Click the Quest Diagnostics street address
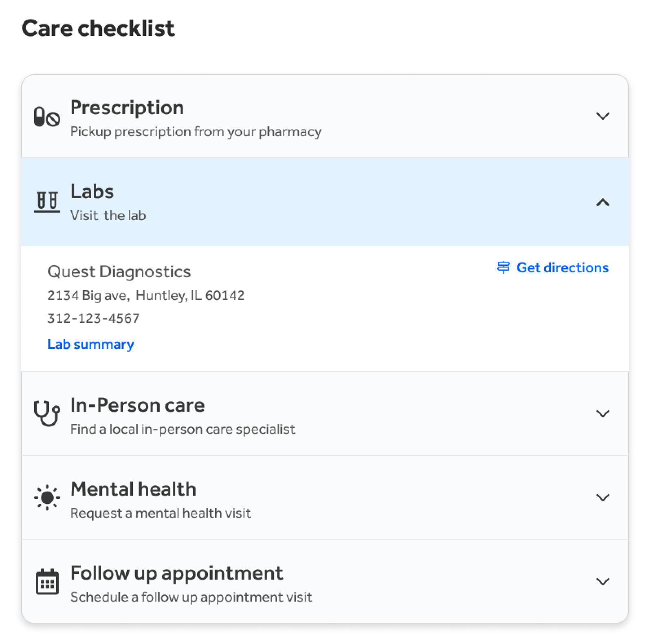 coord(146,295)
